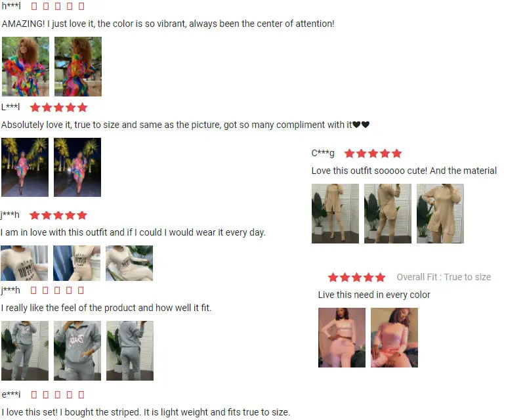
Task: View first gray tracksuit photo
Action: 25,350
